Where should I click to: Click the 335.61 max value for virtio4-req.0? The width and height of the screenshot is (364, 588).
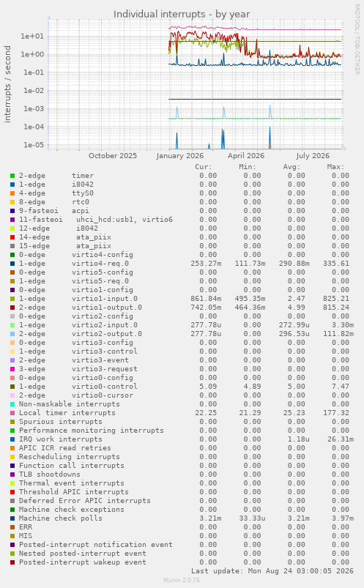[336, 264]
